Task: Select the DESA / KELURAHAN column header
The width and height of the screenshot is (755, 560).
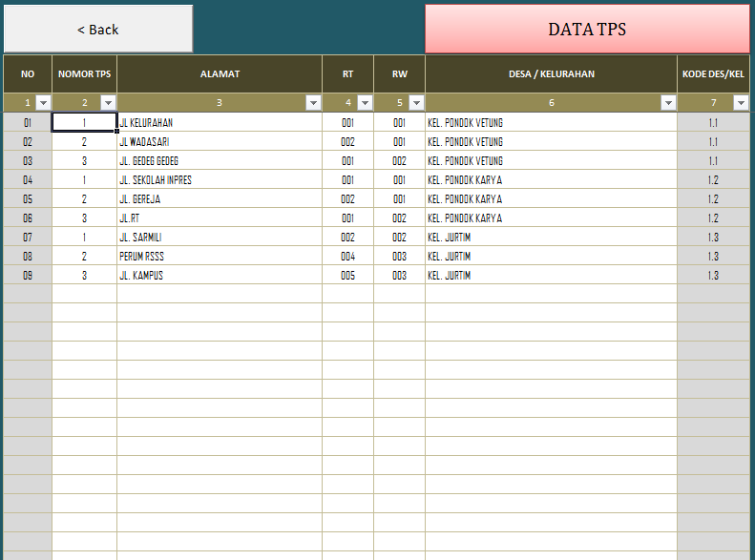Action: 552,74
